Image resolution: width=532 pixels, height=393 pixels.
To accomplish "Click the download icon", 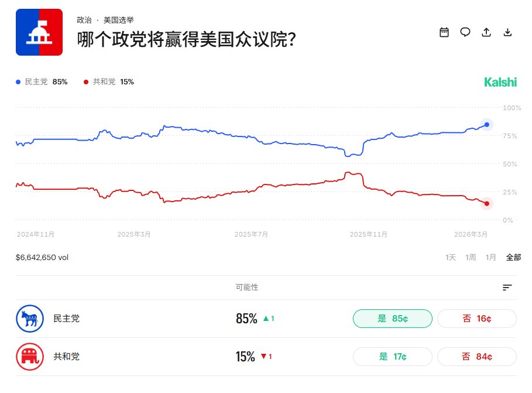I will (507, 32).
